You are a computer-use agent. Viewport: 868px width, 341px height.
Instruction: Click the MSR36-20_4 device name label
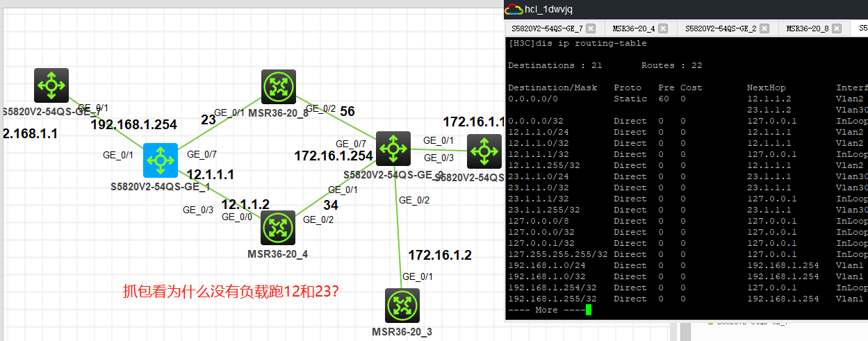pyautogui.click(x=278, y=254)
